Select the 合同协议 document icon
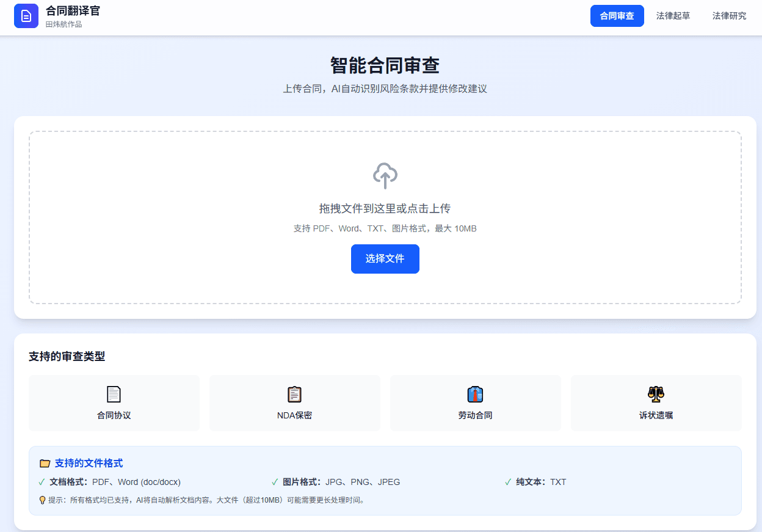Screen dimensions: 762x532 (114, 394)
